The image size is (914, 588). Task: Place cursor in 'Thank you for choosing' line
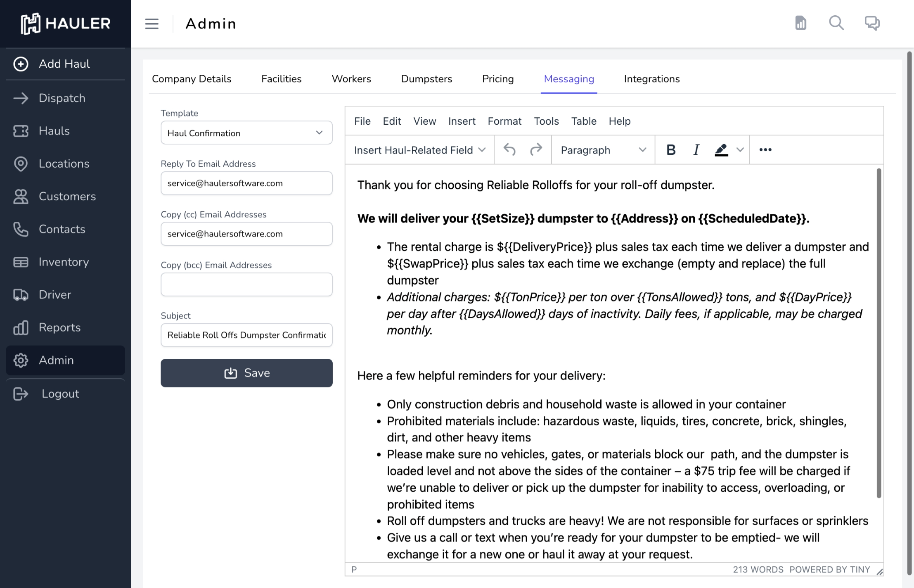click(535, 185)
